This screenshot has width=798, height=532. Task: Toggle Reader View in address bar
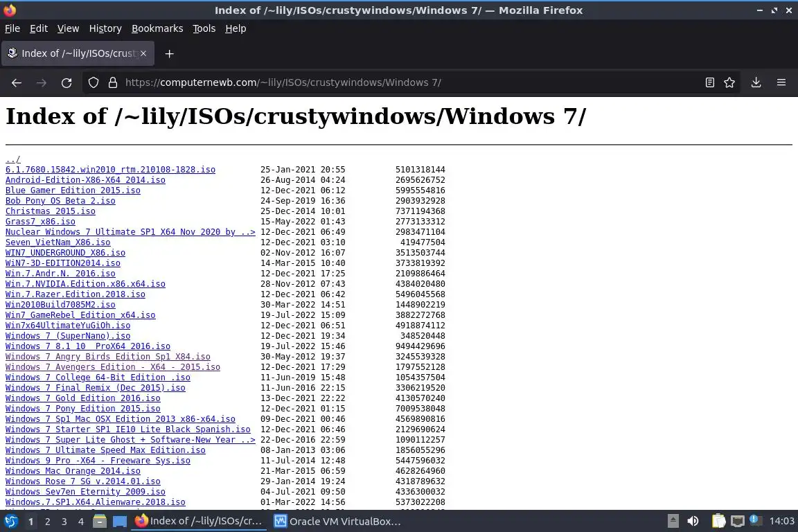click(709, 82)
